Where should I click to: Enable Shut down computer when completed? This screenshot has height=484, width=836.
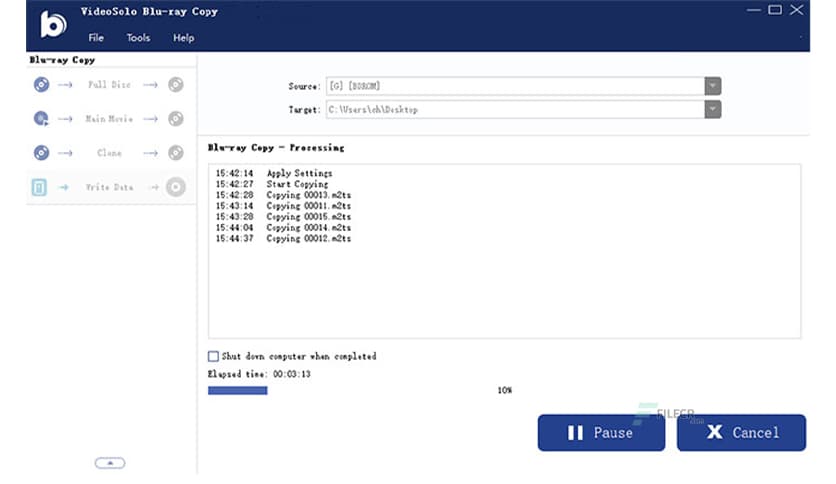(213, 356)
